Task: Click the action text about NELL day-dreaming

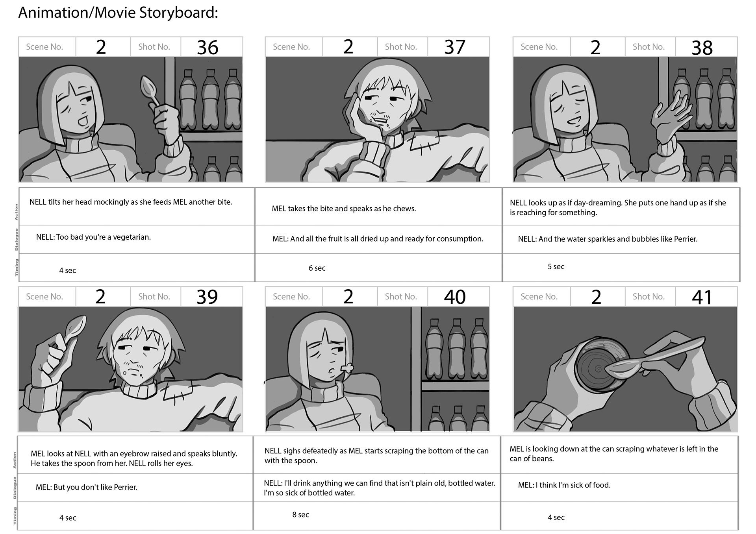Action: (x=618, y=207)
